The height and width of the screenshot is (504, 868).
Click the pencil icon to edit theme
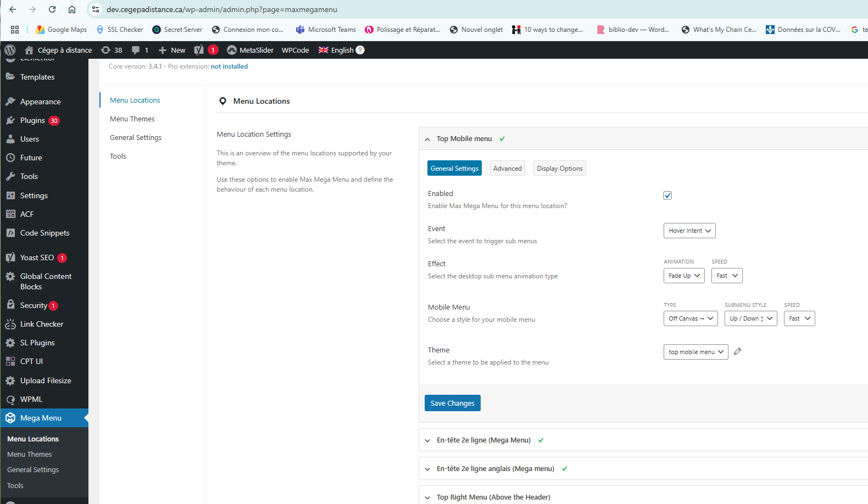(x=738, y=351)
